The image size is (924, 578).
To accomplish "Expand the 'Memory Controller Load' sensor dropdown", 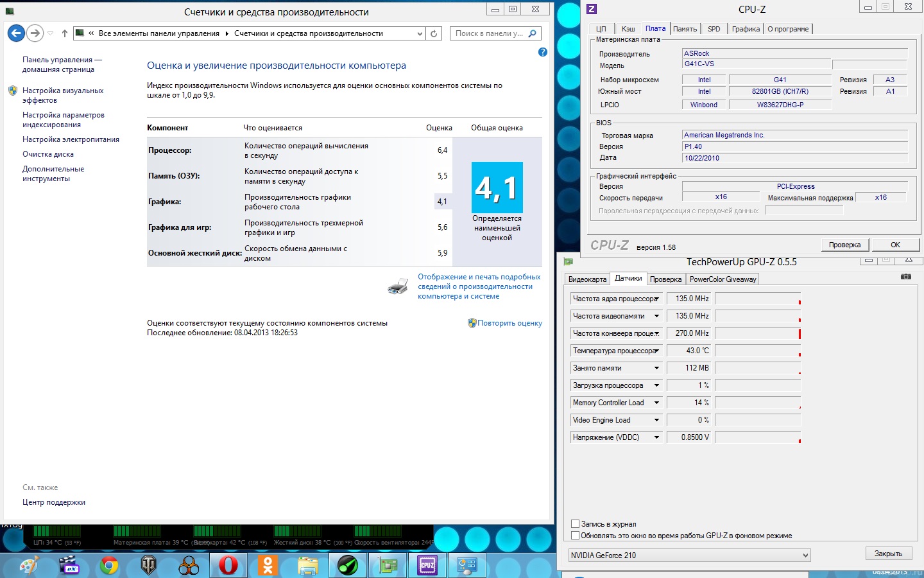I will pyautogui.click(x=656, y=403).
